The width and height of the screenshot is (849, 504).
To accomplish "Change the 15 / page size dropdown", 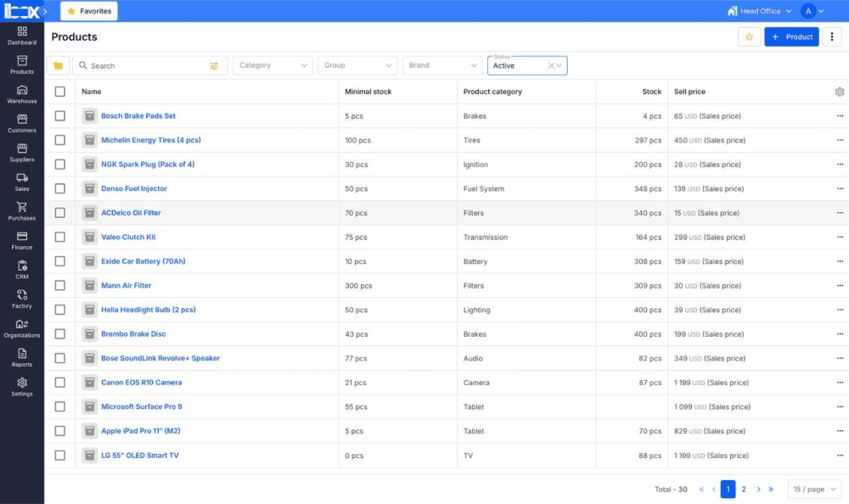I will pos(814,489).
